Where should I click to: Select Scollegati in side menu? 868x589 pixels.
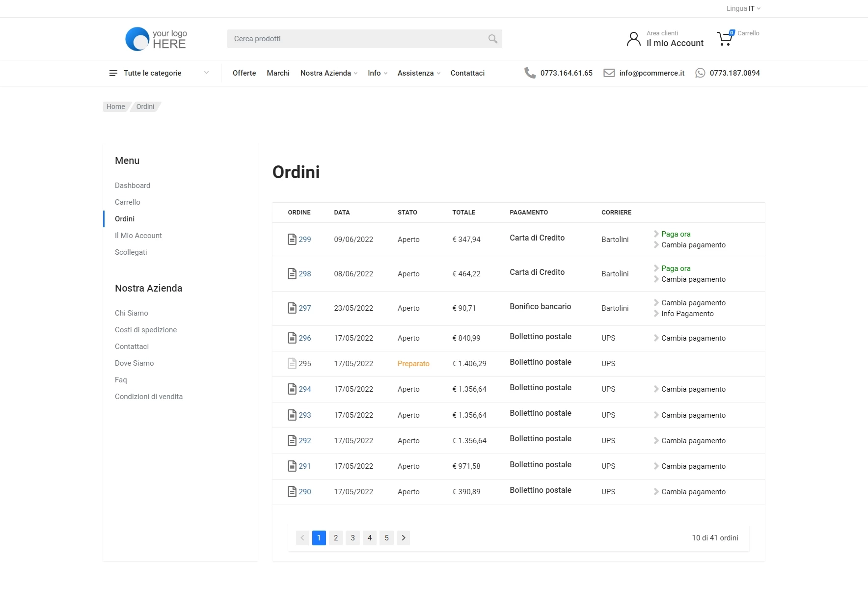(131, 252)
